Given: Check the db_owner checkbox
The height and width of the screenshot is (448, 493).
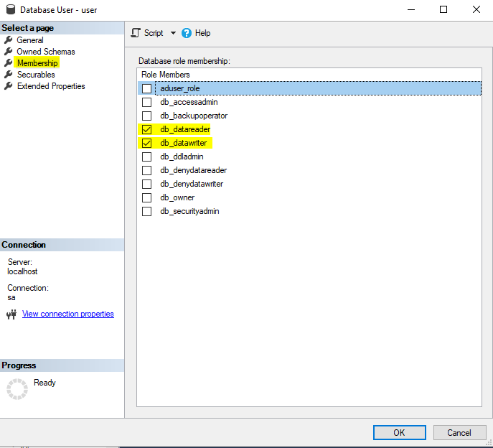Looking at the screenshot, I should coord(146,197).
